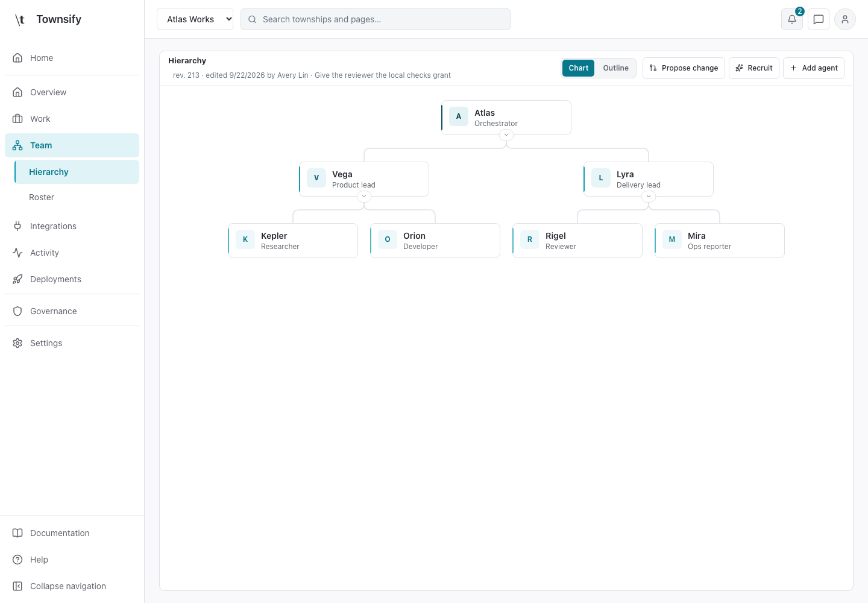Viewport: 868px width, 603px height.
Task: Click the Integrations plug icon
Action: click(17, 226)
